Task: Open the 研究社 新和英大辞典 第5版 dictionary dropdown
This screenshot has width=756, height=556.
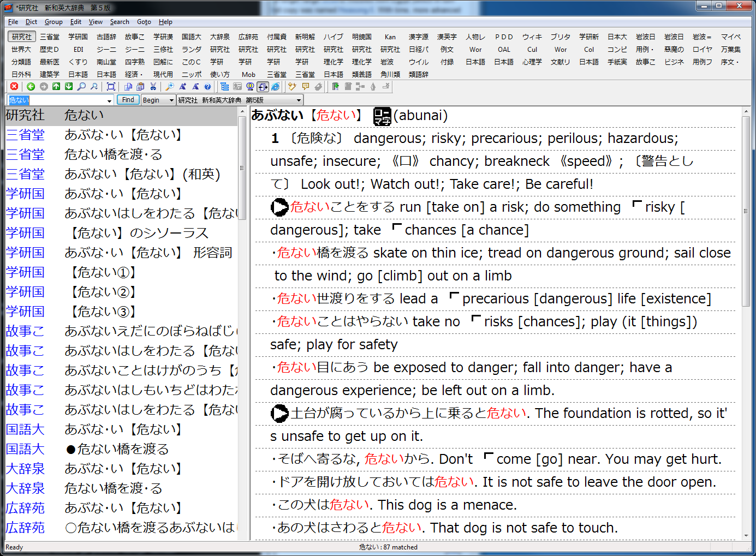Action: tap(299, 100)
